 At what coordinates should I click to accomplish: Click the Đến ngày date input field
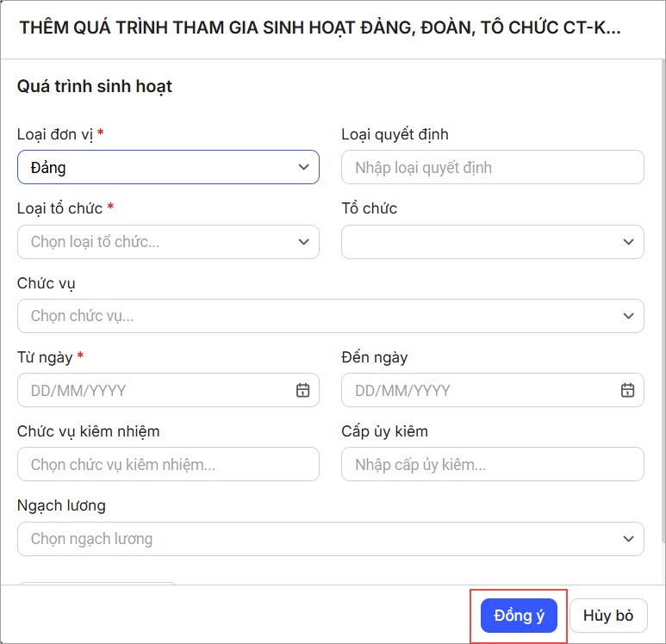(x=480, y=390)
